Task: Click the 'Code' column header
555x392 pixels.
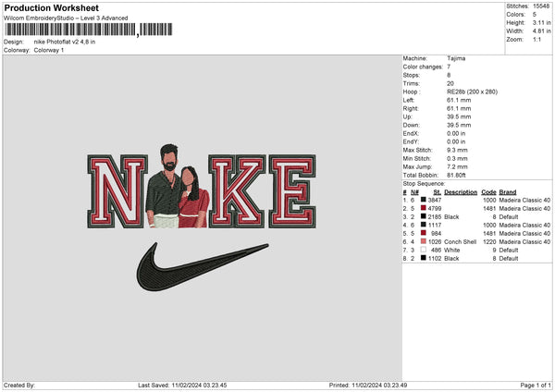Action: pos(488,192)
